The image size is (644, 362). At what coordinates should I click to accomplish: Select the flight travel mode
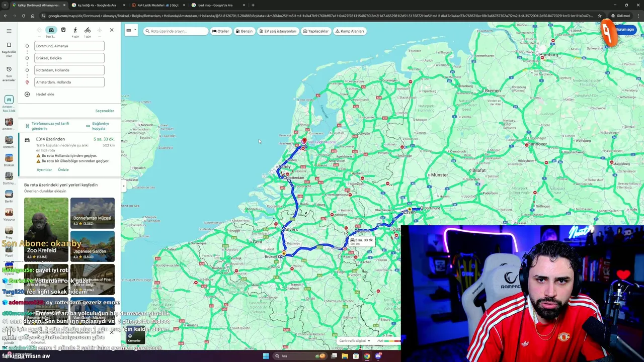tap(100, 30)
